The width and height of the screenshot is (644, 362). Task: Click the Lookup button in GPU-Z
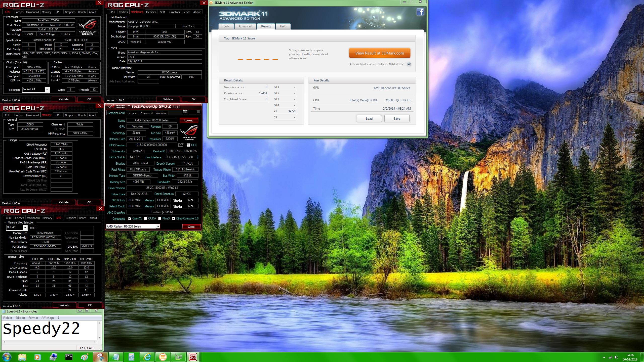pyautogui.click(x=189, y=120)
